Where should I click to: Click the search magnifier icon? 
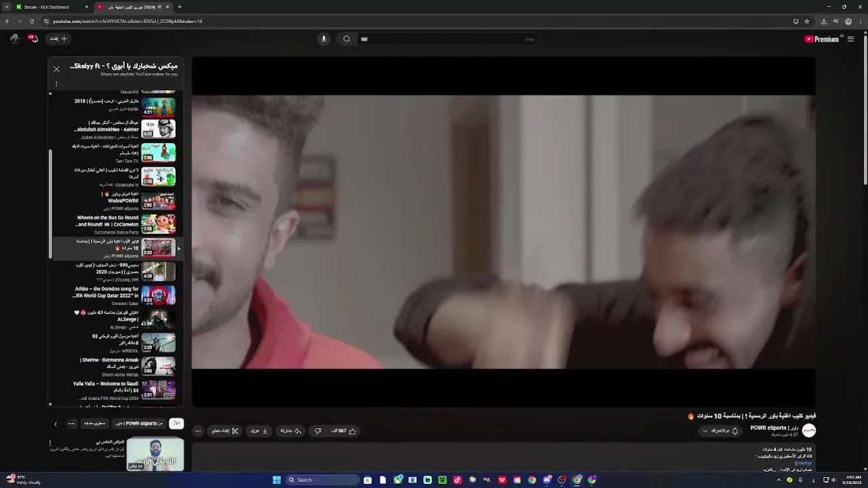[x=347, y=39]
